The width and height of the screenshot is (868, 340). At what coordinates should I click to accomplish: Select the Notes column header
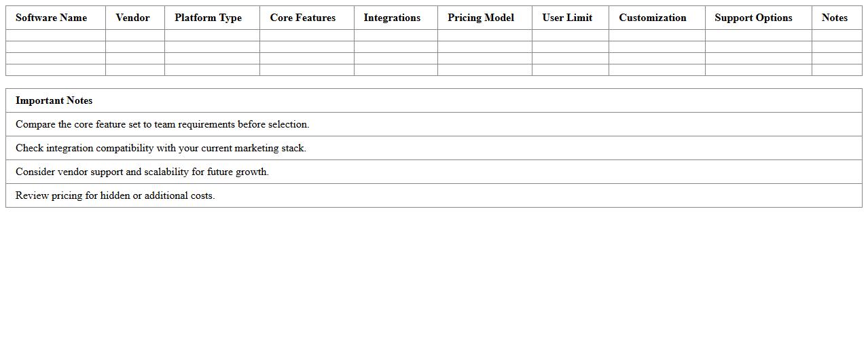click(x=834, y=18)
